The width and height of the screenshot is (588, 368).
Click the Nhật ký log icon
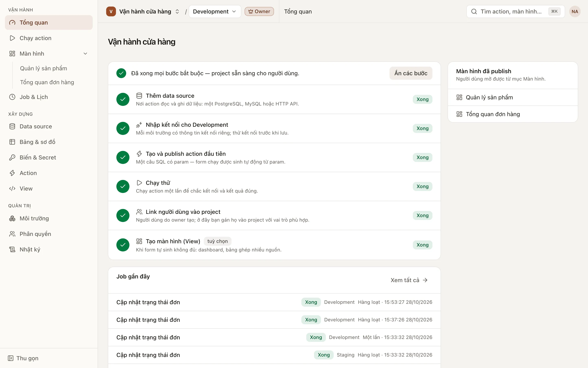click(12, 249)
